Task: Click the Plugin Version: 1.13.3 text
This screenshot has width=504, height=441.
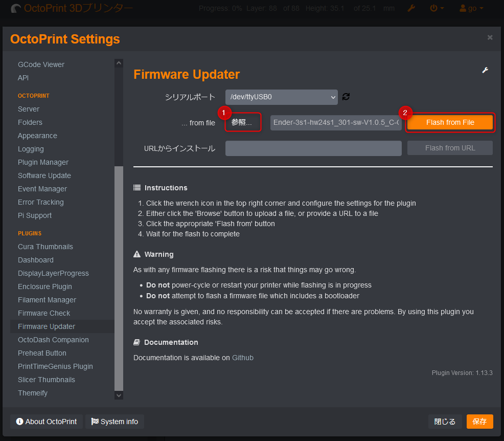Action: pos(462,373)
